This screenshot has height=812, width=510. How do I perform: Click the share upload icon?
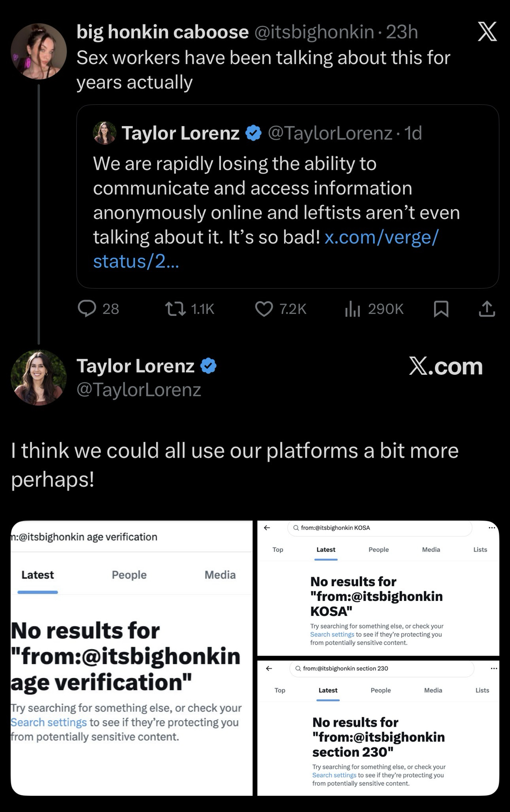(487, 309)
